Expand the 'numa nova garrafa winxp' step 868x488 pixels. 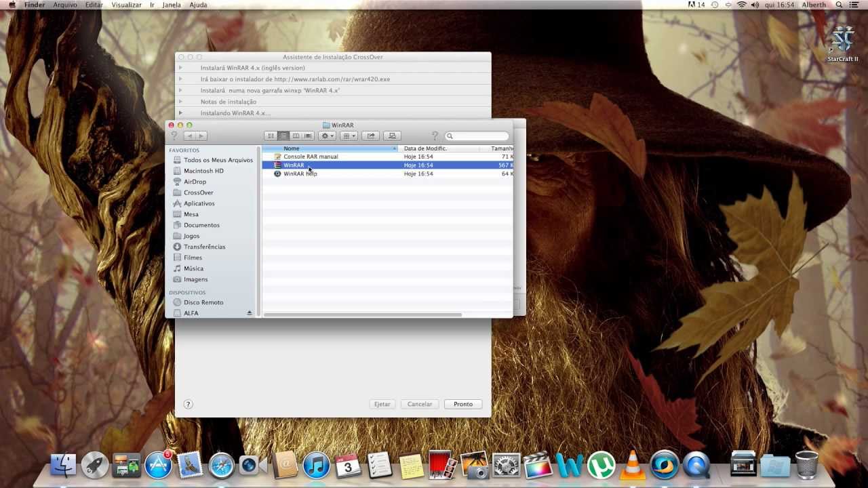point(180,90)
